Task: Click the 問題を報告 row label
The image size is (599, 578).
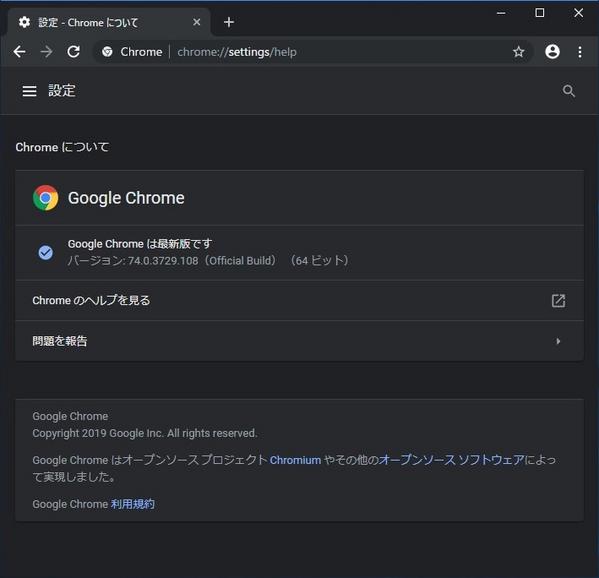Action: (x=60, y=341)
